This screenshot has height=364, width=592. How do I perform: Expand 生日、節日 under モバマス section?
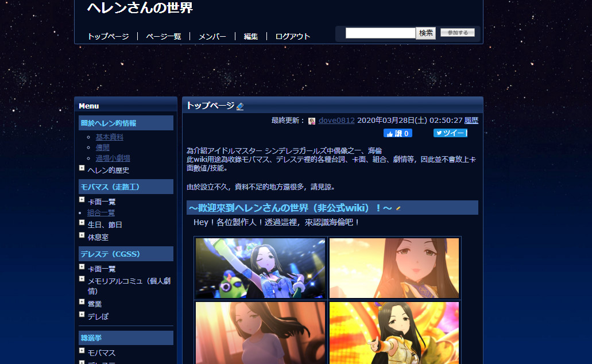click(82, 222)
